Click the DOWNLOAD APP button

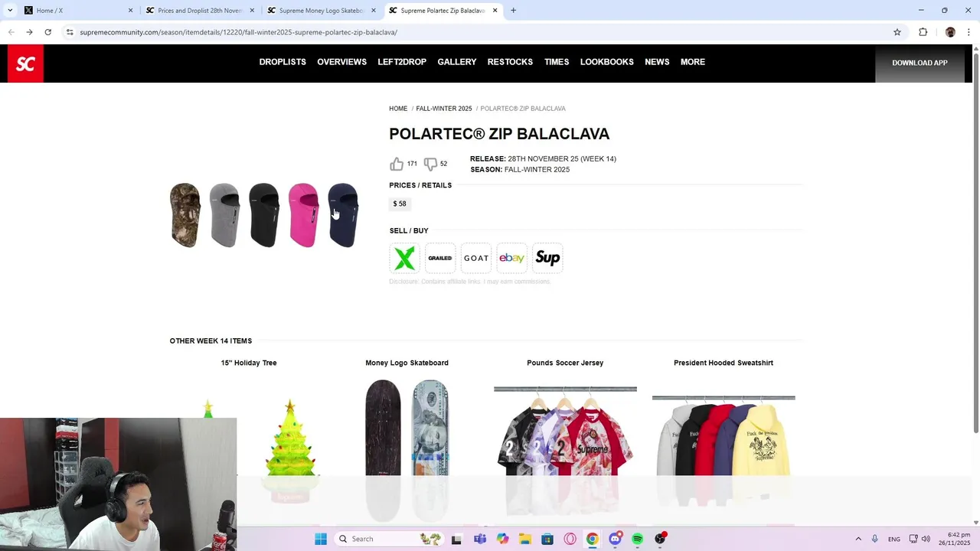point(920,63)
